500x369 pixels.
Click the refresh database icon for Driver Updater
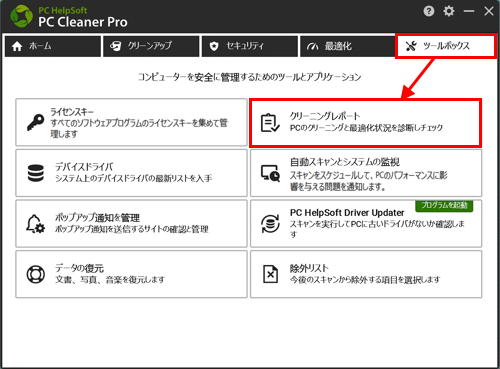(x=270, y=224)
